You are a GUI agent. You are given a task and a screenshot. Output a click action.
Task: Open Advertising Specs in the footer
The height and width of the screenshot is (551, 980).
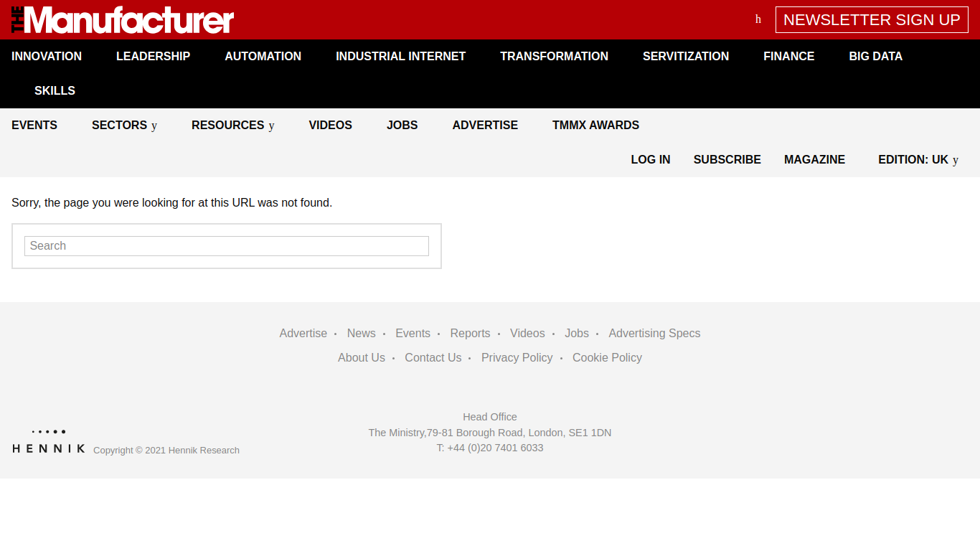[654, 333]
